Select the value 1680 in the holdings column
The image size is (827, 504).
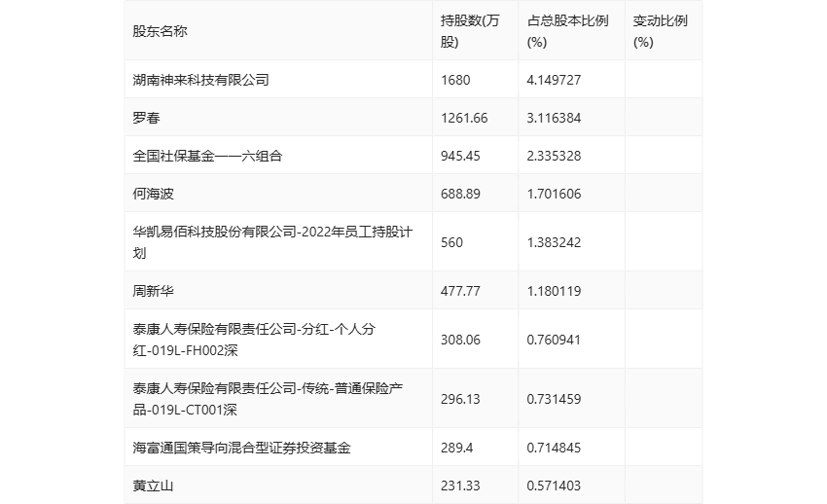click(x=455, y=80)
